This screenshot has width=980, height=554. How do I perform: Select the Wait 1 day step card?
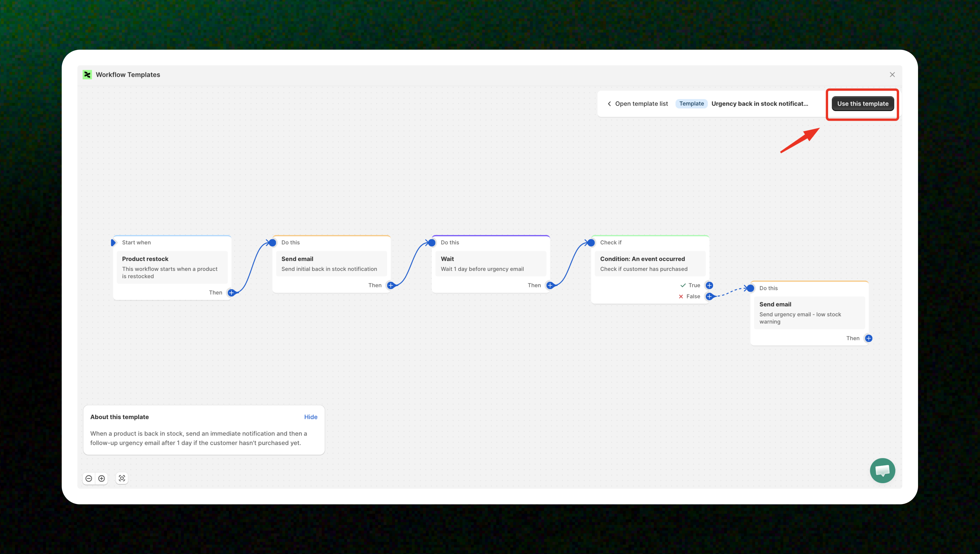click(490, 263)
